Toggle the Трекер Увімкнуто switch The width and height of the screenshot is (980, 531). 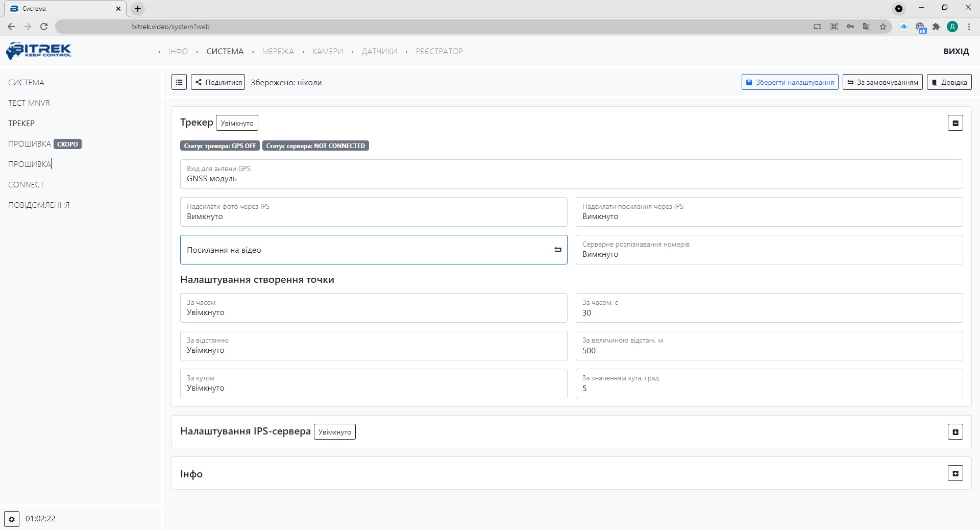tap(237, 123)
